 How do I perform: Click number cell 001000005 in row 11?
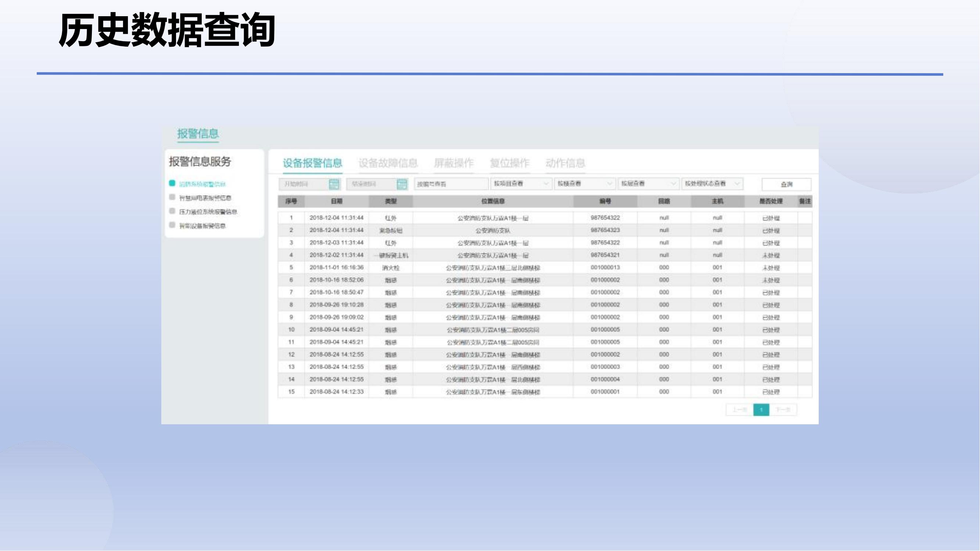[605, 342]
